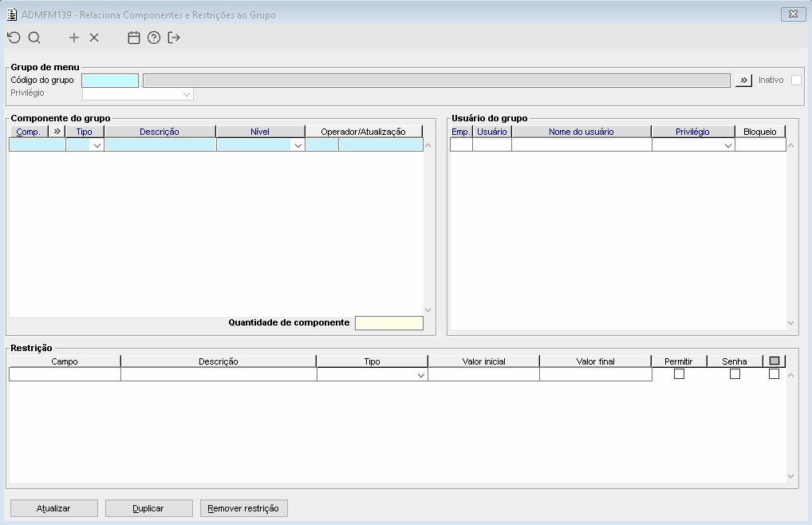Click the double-arrow column next to Comp.
Image resolution: width=812 pixels, height=525 pixels.
(57, 132)
